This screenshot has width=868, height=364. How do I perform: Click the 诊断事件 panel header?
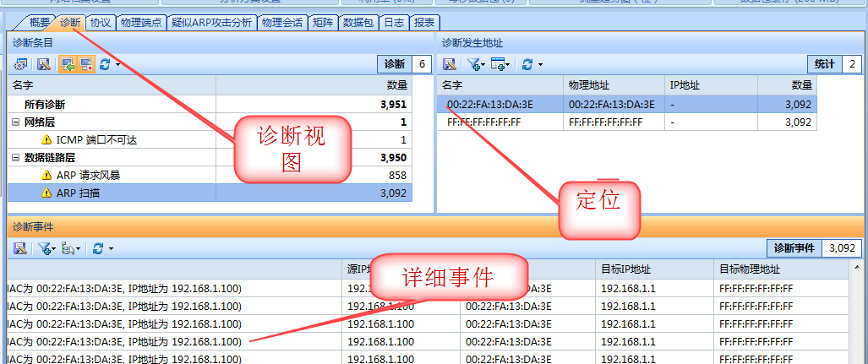(437, 226)
